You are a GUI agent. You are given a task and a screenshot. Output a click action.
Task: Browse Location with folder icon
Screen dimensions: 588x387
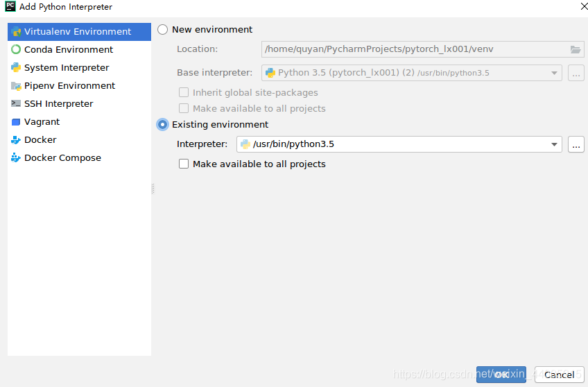576,49
